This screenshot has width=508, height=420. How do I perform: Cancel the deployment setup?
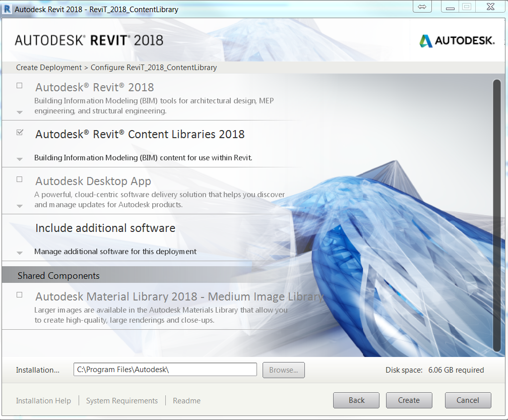468,400
